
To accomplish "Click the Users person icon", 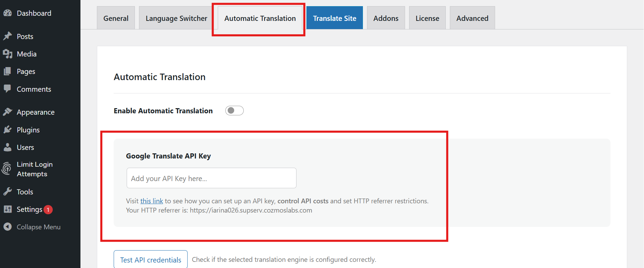I will (x=8, y=147).
